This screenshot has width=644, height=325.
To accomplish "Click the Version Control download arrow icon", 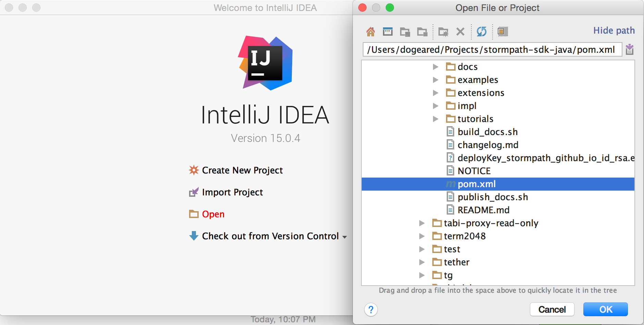I will pyautogui.click(x=194, y=236).
